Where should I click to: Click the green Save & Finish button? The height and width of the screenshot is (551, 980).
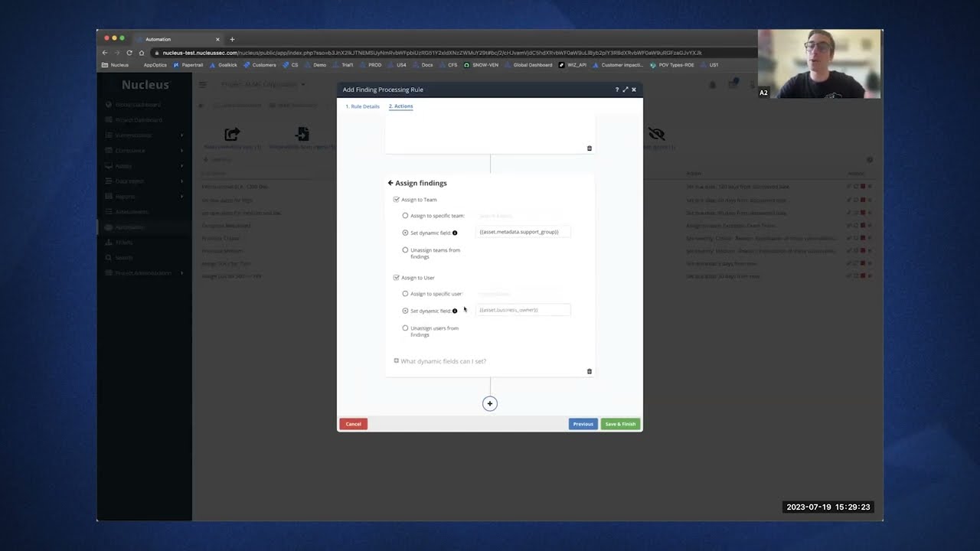pyautogui.click(x=620, y=424)
